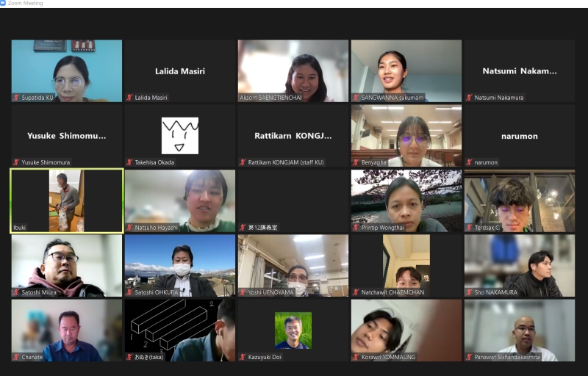This screenshot has width=588, height=376.
Task: Click the Zoom Meeting title bar icon
Action: 4,4
